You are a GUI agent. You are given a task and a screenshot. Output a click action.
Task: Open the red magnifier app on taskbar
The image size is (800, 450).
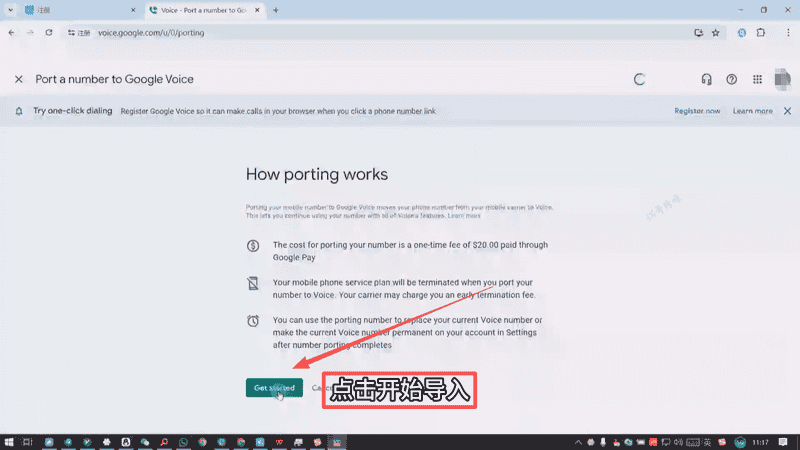pyautogui.click(x=164, y=442)
